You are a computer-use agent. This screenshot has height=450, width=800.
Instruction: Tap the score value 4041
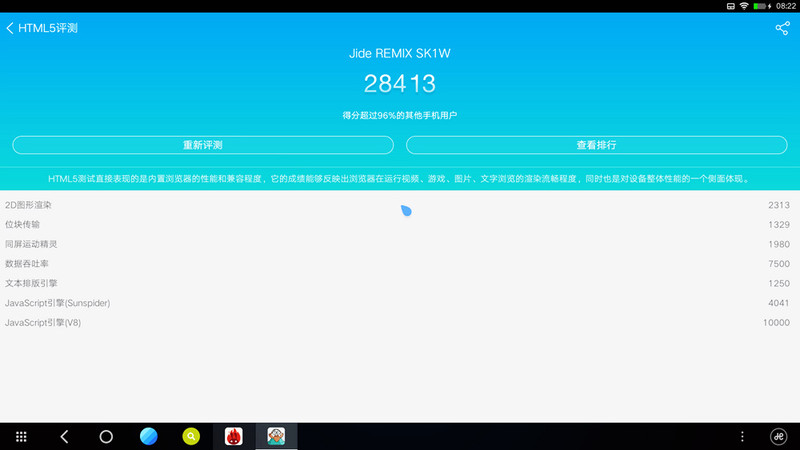click(x=779, y=303)
